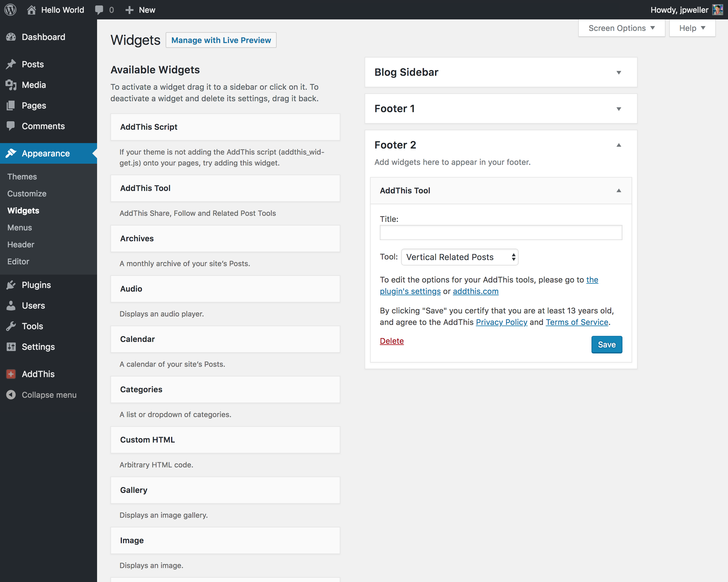Click the Collapse menu arrow icon
Image resolution: width=728 pixels, height=582 pixels.
[11, 395]
